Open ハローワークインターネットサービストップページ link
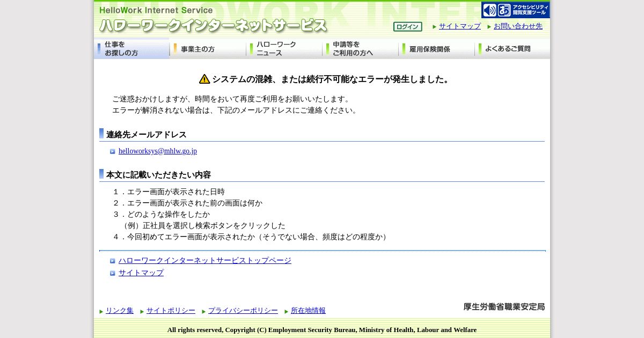644x338 pixels. pos(205,261)
